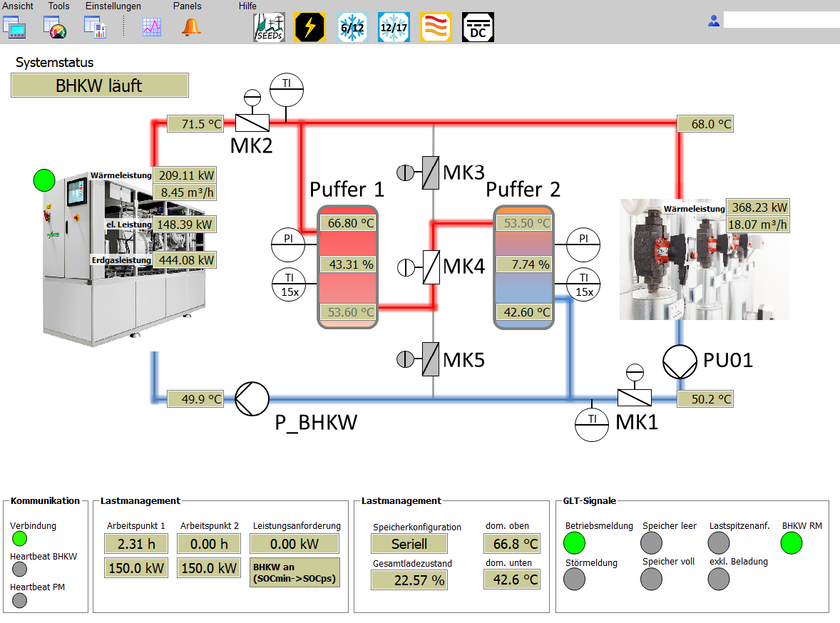Click the PU01 pump symbol
Image resolution: width=840 pixels, height=623 pixels.
680,361
